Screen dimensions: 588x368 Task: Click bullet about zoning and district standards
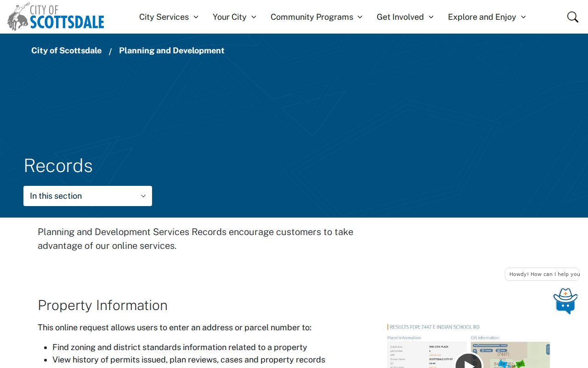(x=180, y=347)
